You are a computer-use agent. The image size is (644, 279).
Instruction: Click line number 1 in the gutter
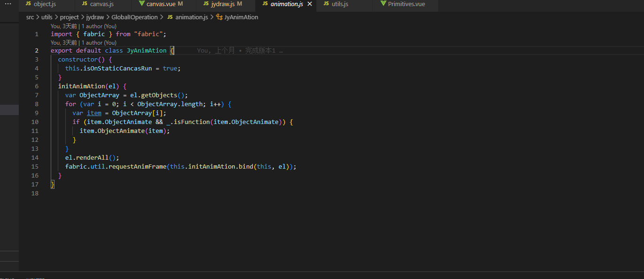(x=37, y=34)
